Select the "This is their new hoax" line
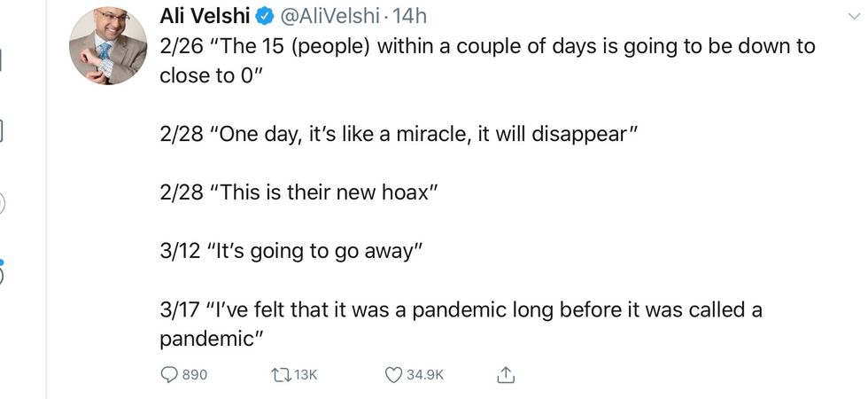 pyautogui.click(x=299, y=193)
